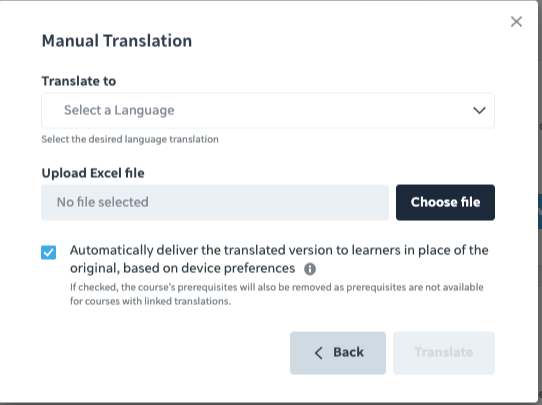This screenshot has width=542, height=405.
Task: Click the Select a Language placeholder text
Action: click(119, 111)
